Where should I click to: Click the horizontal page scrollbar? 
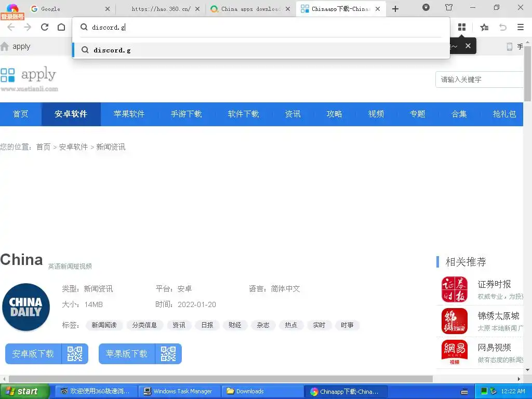point(220,379)
